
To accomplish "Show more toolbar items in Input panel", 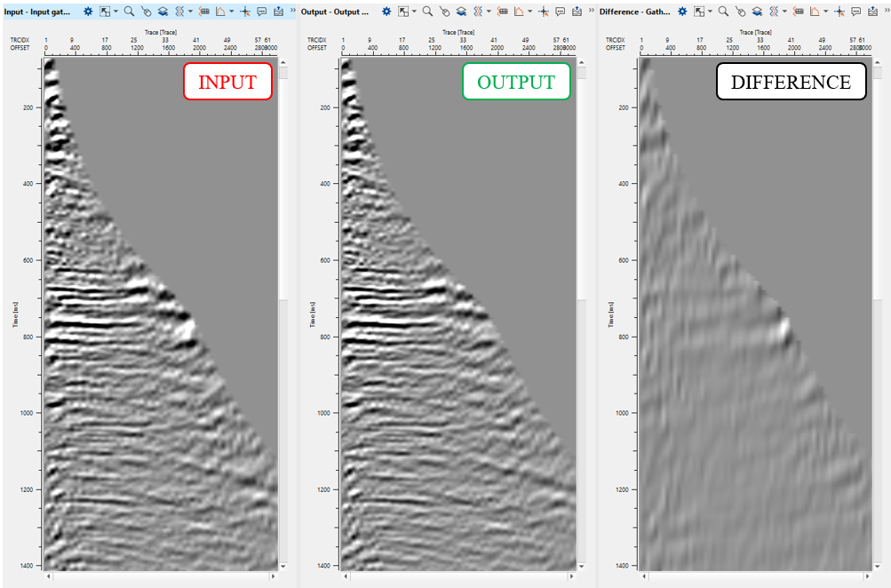I will point(292,12).
